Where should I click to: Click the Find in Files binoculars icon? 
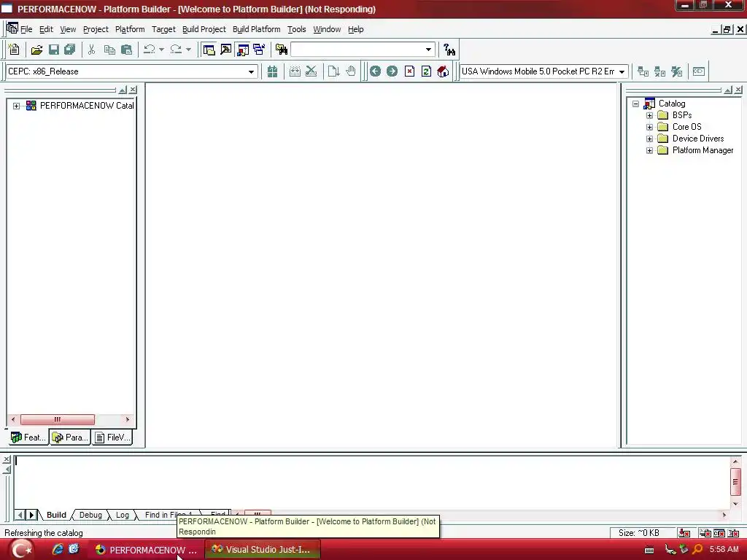[282, 49]
